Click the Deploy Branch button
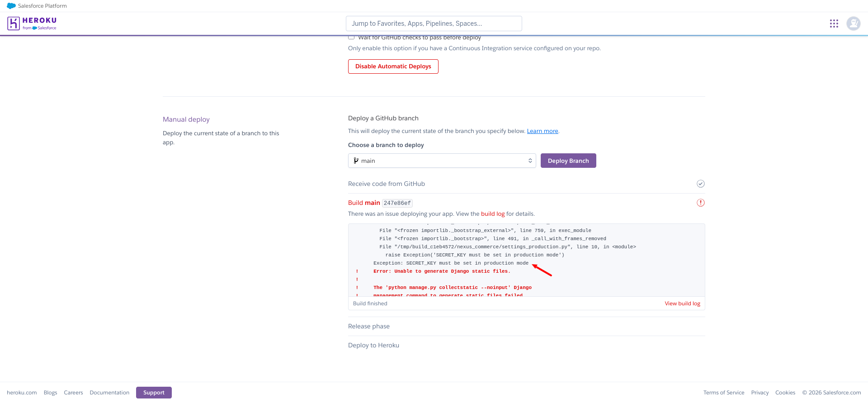Viewport: 868px width, 403px height. [x=568, y=161]
